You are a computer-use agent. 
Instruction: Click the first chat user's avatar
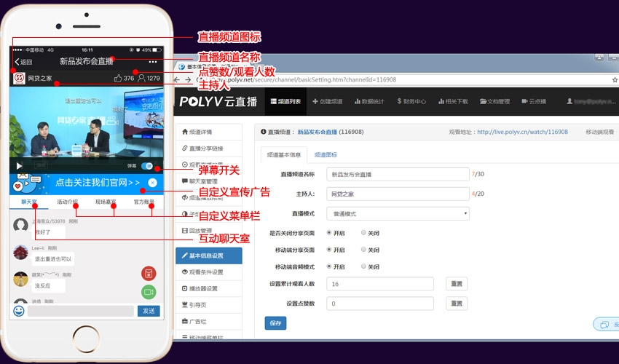(20, 225)
